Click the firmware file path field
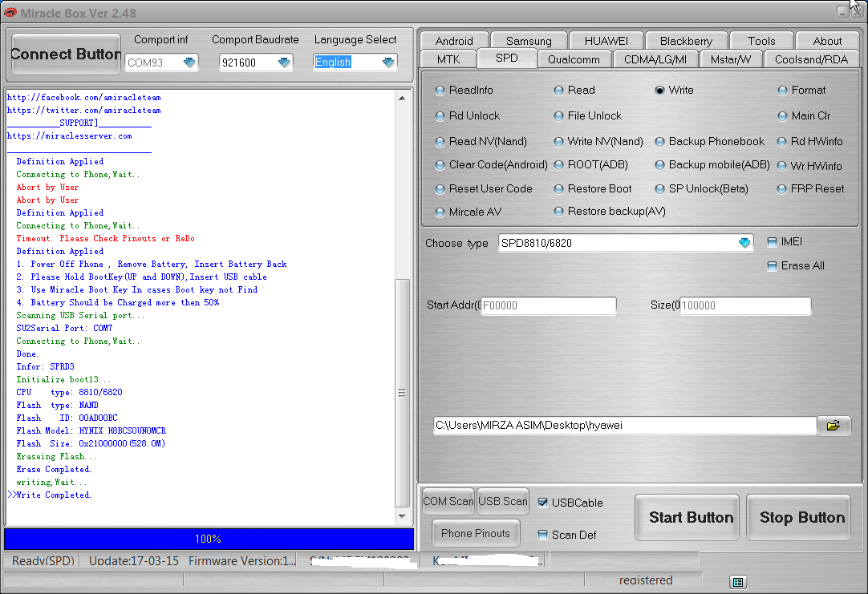 coord(624,426)
